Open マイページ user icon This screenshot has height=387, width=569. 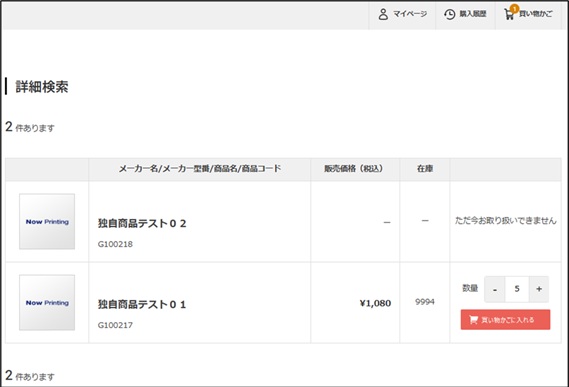pos(383,14)
